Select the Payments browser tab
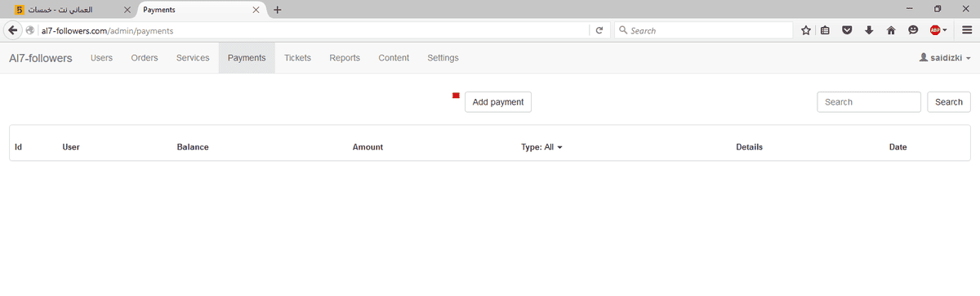 202,10
